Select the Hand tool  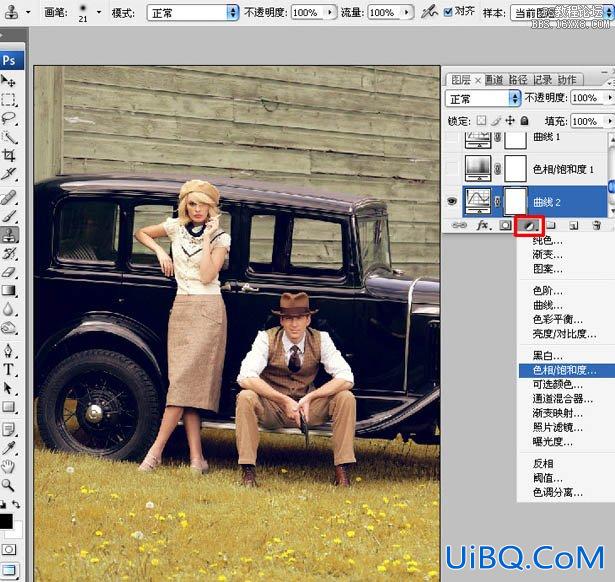click(x=8, y=467)
